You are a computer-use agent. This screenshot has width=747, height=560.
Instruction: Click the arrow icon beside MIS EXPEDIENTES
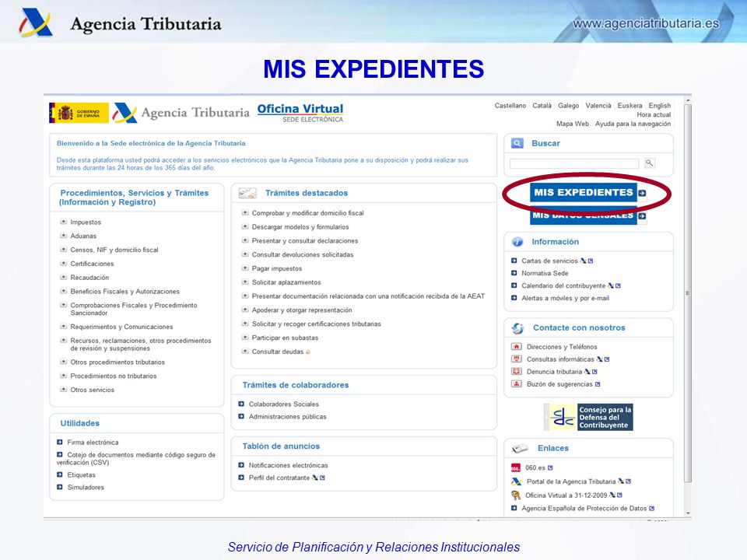click(x=642, y=193)
